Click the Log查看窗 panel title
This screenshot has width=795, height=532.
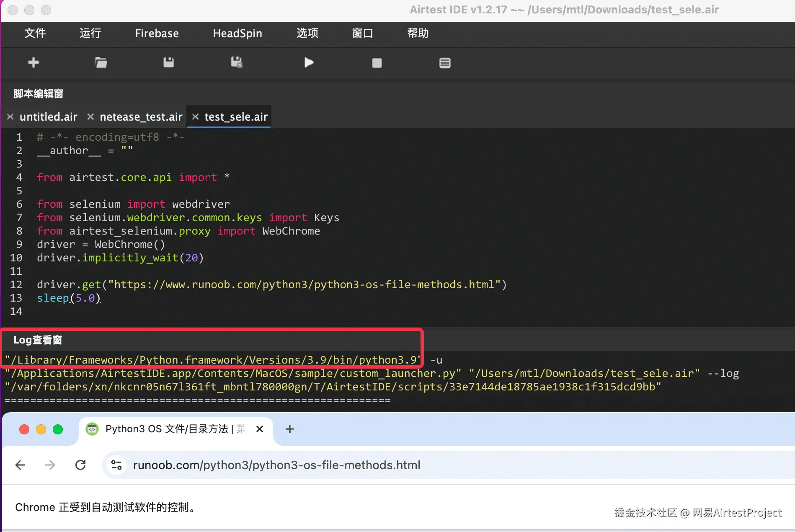pos(38,340)
